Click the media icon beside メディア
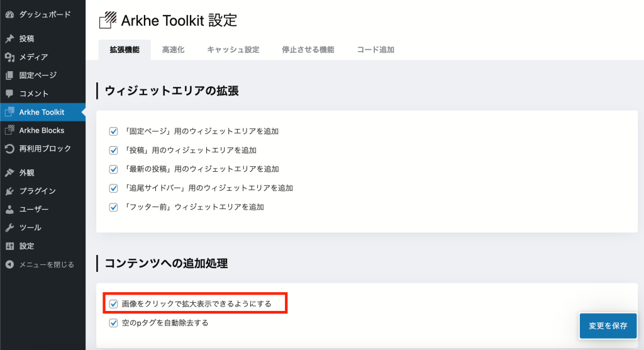The width and height of the screenshot is (644, 350). [x=9, y=57]
